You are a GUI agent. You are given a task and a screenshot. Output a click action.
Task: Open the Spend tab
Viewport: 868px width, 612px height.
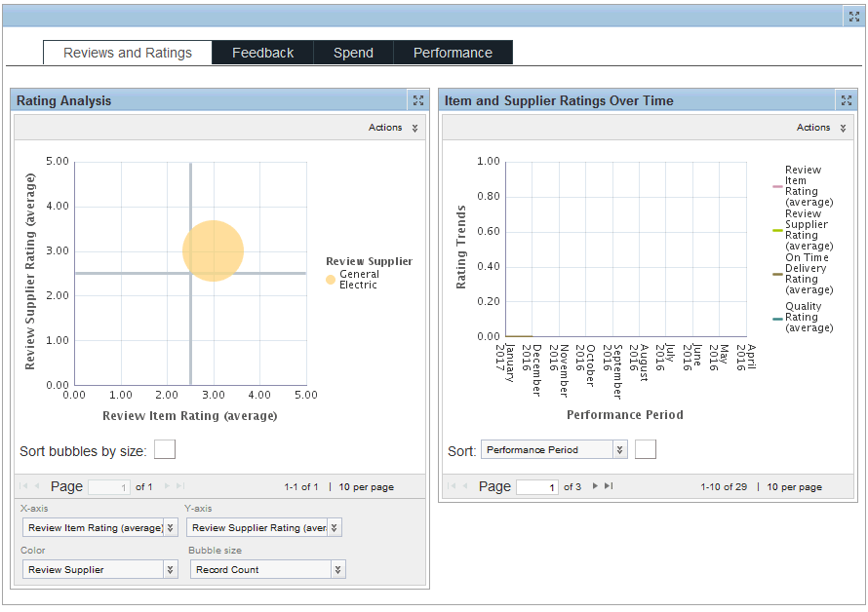point(353,53)
